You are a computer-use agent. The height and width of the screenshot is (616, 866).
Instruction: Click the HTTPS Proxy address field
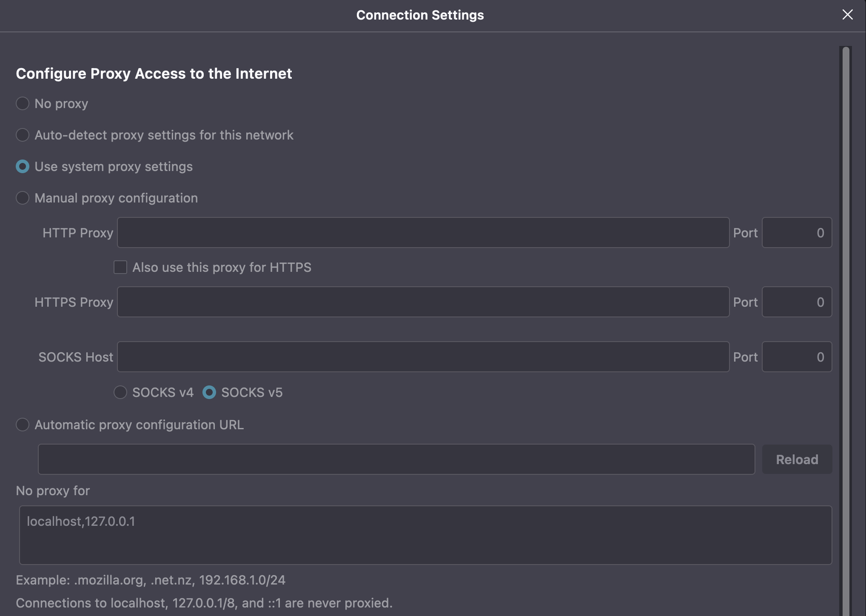pos(423,302)
